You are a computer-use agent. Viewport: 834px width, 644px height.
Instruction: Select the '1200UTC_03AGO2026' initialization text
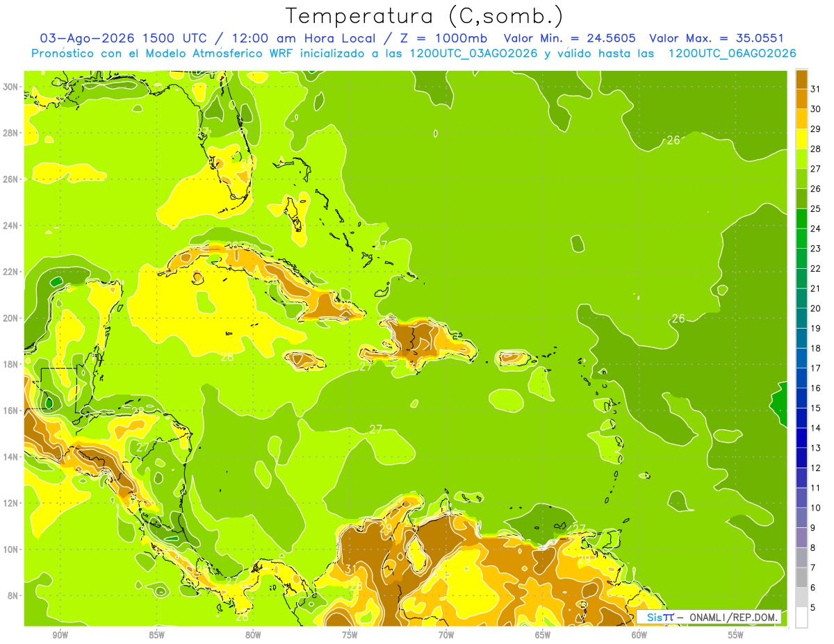(474, 53)
